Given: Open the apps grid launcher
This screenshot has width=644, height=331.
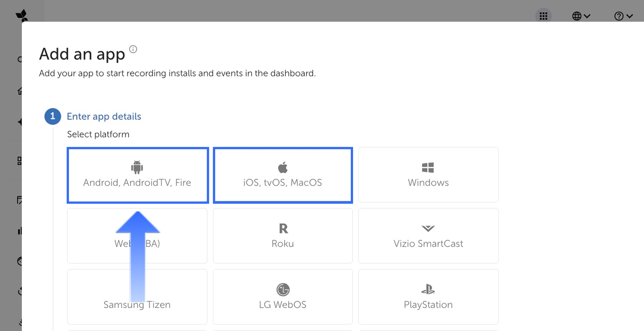Looking at the screenshot, I should pyautogui.click(x=543, y=16).
